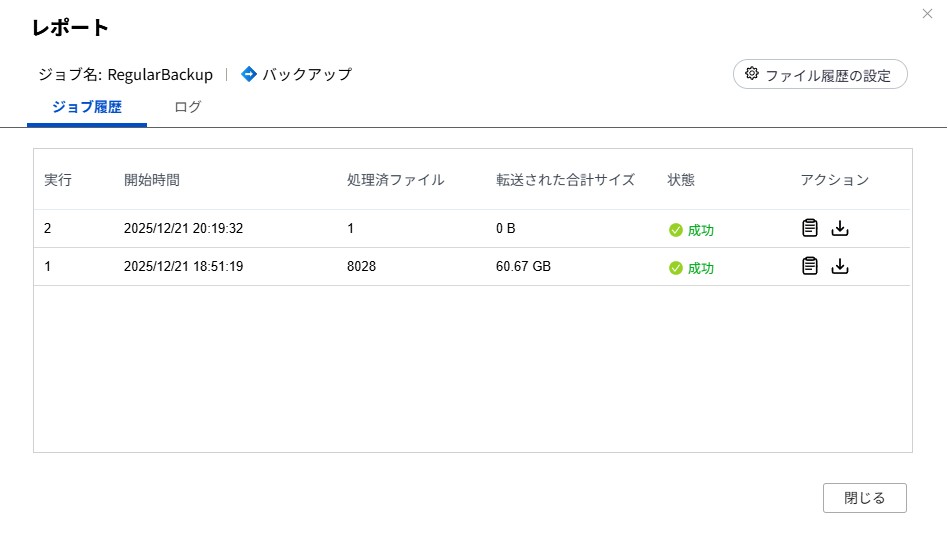
Task: Click the 状態 column header
Action: click(x=681, y=180)
